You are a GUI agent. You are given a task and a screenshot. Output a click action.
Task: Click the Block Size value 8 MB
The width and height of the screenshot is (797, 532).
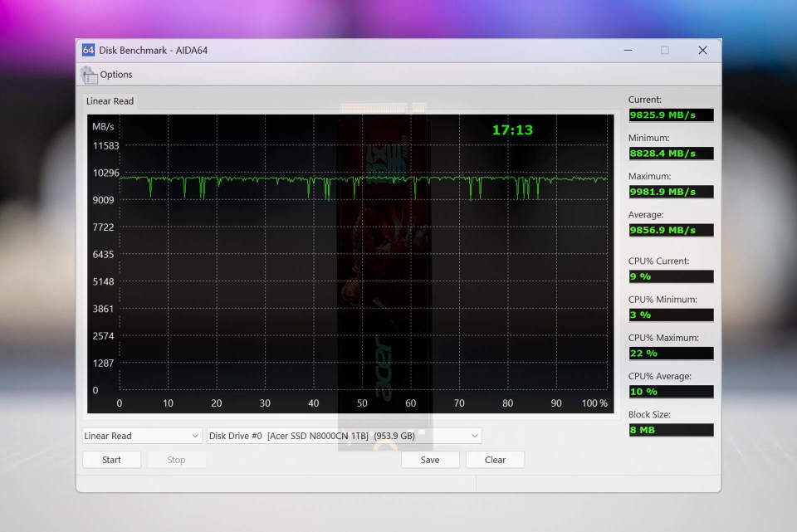671,430
